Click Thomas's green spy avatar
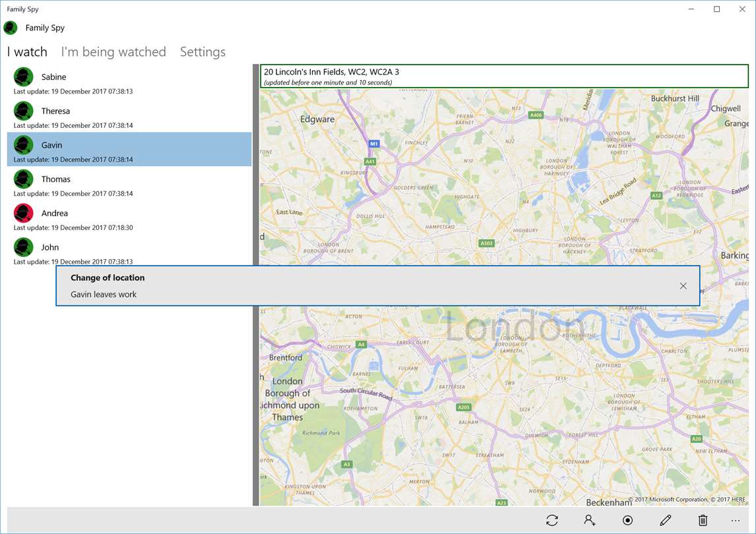The width and height of the screenshot is (756, 534). point(23,179)
